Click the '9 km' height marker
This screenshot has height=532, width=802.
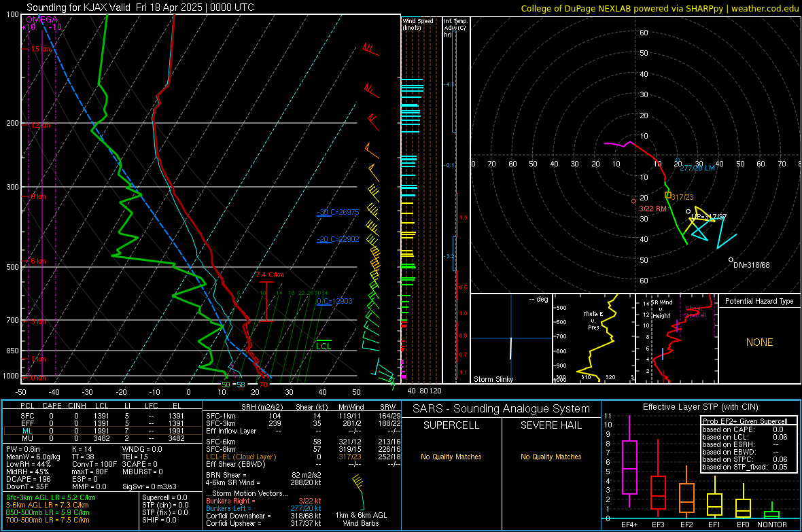coord(38,196)
